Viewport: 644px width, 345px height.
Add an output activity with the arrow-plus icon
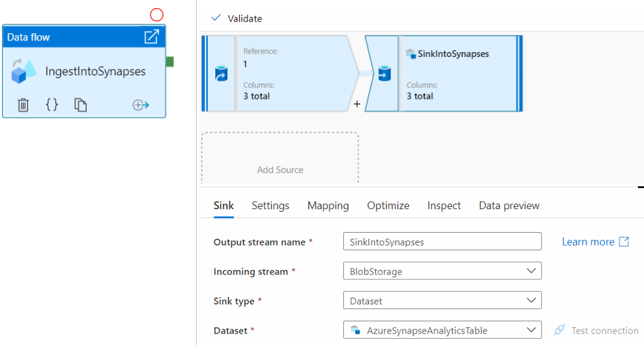(x=141, y=105)
